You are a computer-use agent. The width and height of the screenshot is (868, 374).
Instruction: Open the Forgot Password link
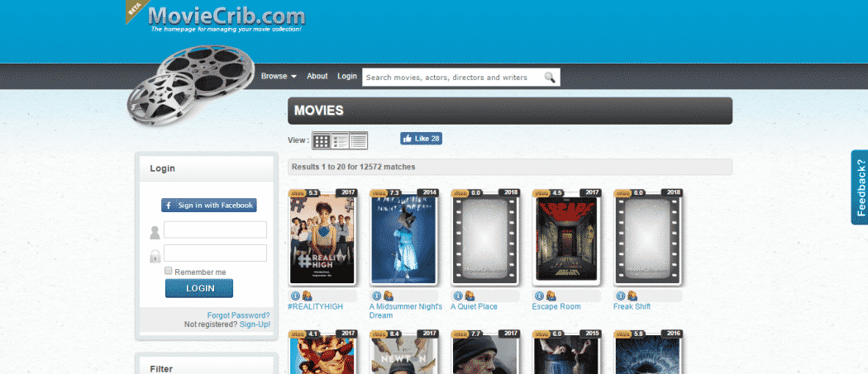pyautogui.click(x=239, y=315)
